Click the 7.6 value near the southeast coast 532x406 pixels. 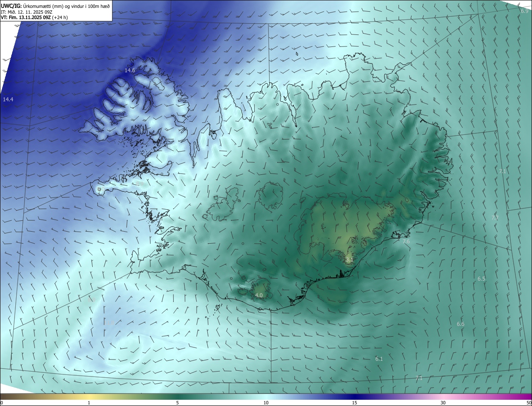pos(406,241)
